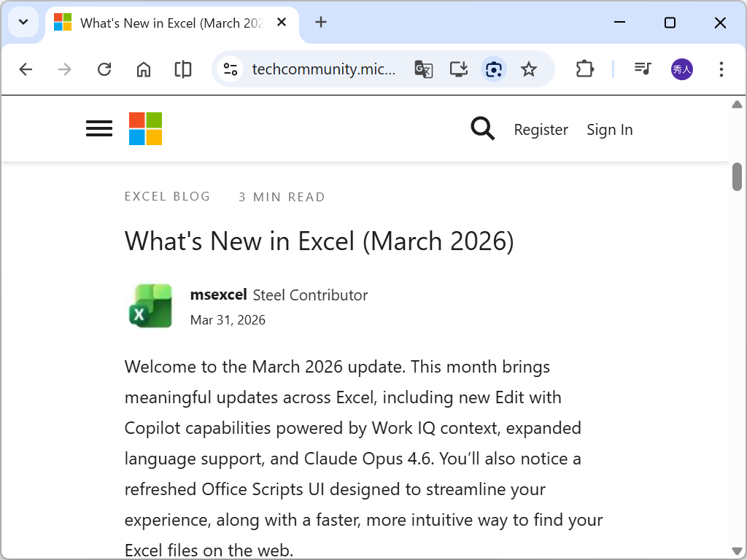Open the site information icon in address bar
This screenshot has width=747, height=560.
point(231,69)
